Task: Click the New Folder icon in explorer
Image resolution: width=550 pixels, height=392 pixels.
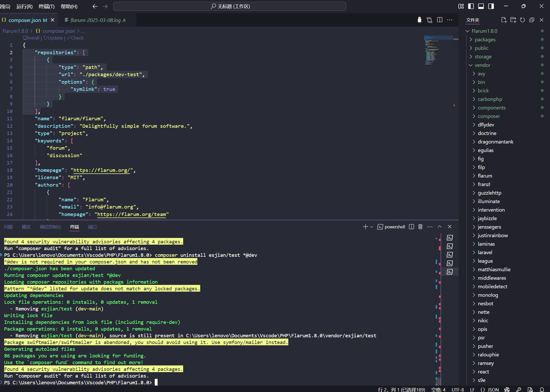Action: 513,20
